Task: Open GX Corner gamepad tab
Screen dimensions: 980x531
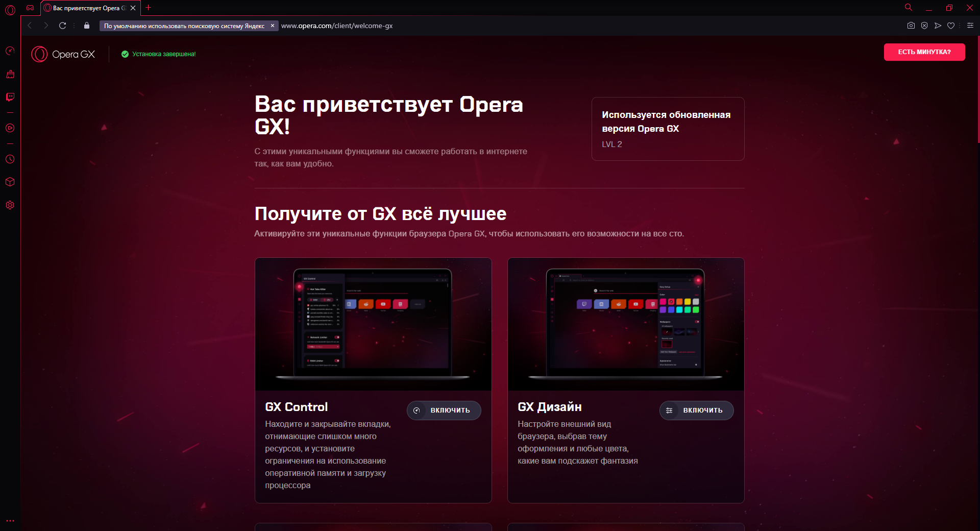Action: coord(30,8)
